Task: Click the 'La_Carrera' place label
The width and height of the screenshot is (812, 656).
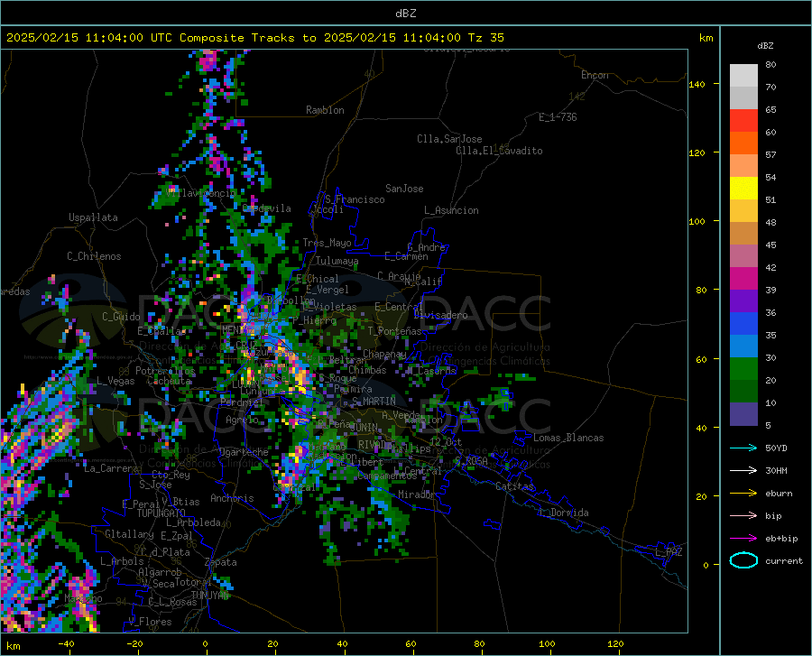Action: pos(111,468)
